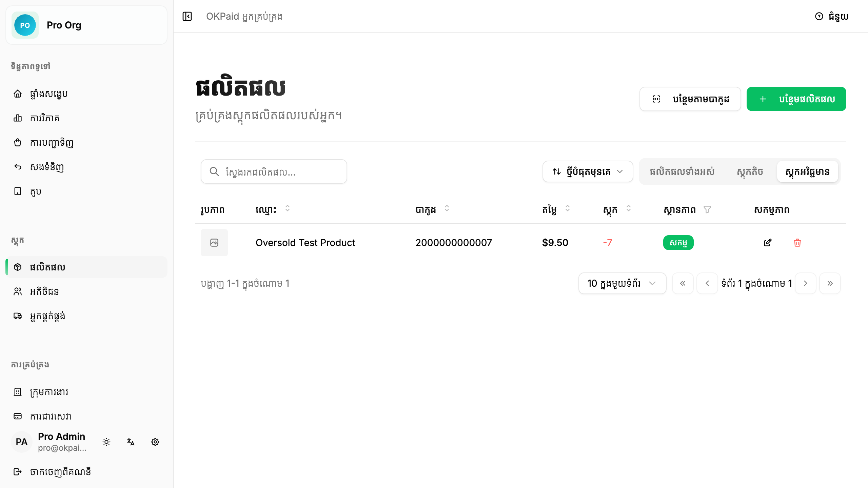The height and width of the screenshot is (488, 868).
Task: Sort by បាកូដ barcode column arrows
Action: pos(447,208)
